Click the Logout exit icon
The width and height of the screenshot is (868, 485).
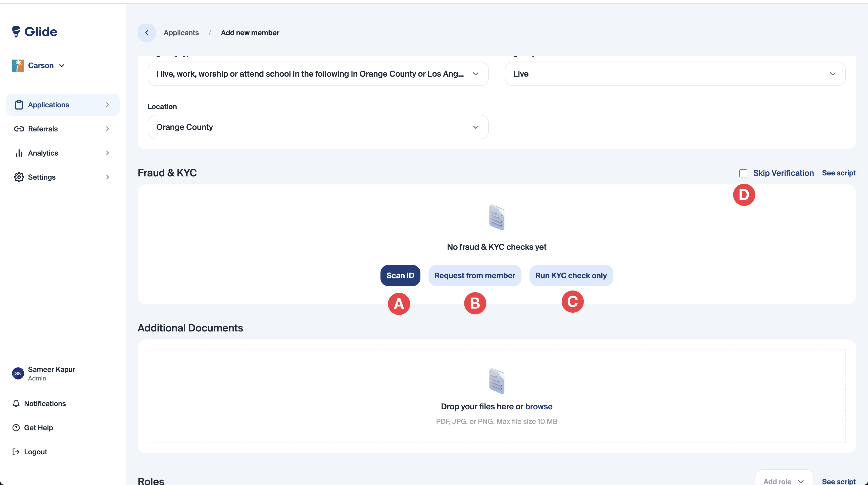tap(16, 452)
